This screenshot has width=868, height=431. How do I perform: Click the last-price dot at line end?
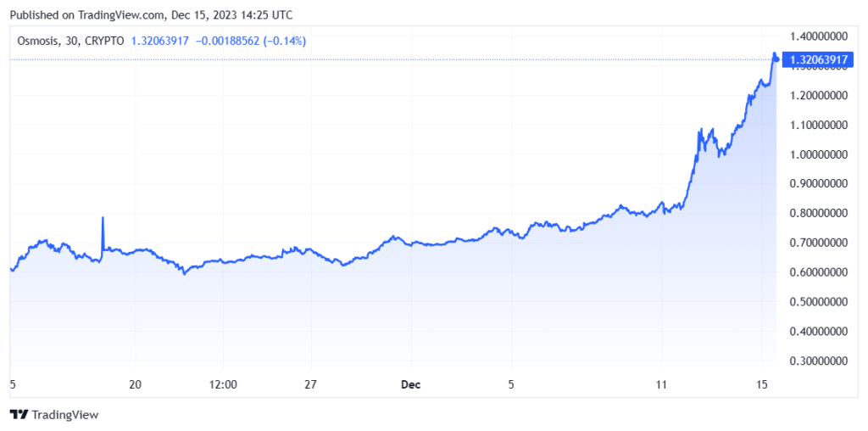pos(776,59)
